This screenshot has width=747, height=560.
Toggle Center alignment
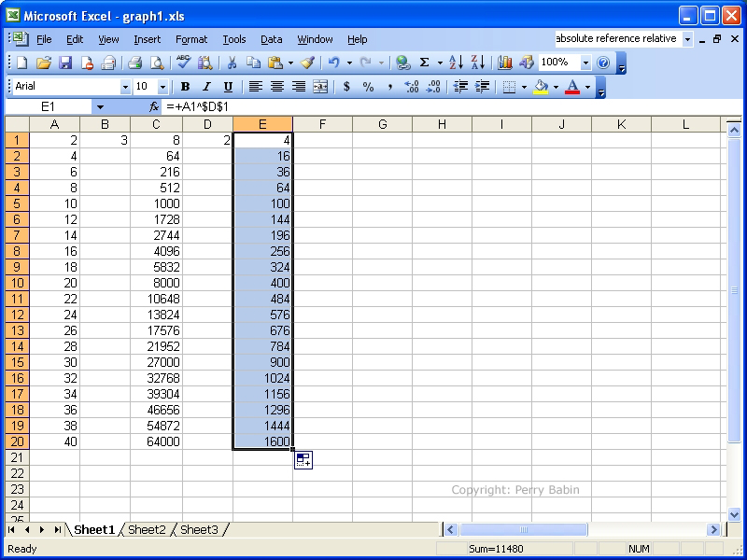click(x=277, y=87)
